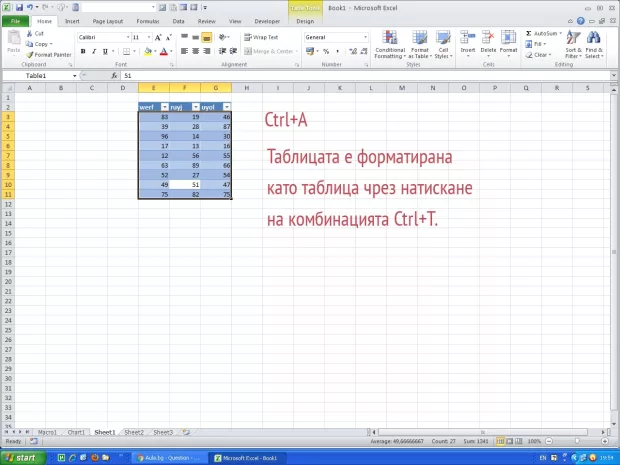Switch to the Insert ribbon tab

tap(72, 21)
